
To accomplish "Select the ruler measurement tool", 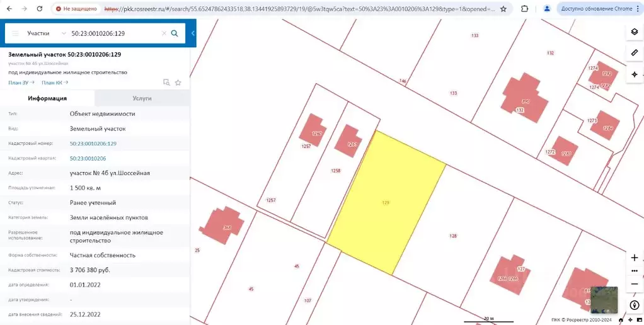I will (634, 53).
